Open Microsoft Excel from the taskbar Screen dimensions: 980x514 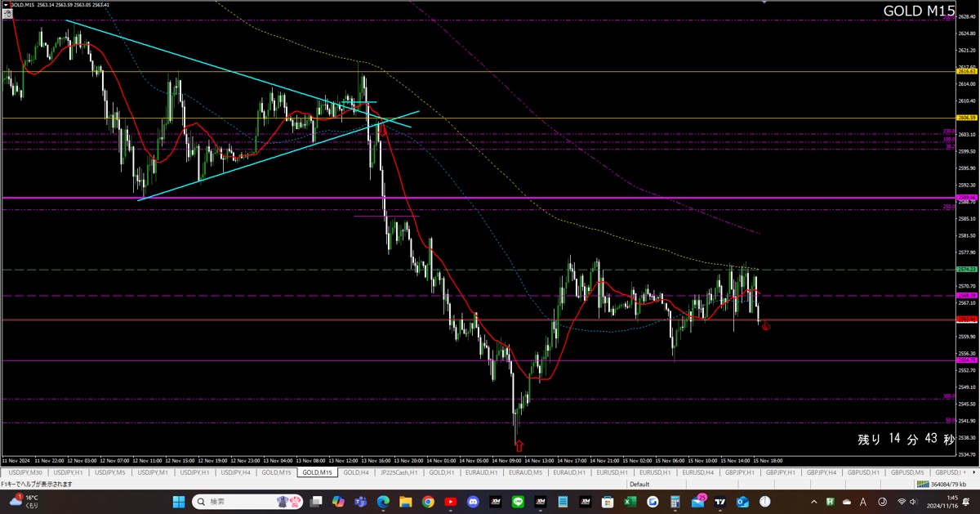[630, 502]
